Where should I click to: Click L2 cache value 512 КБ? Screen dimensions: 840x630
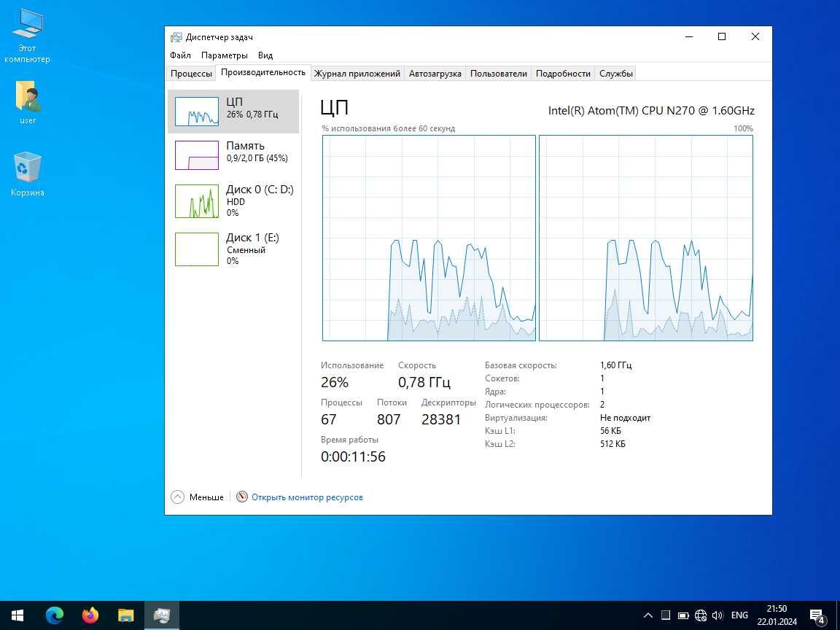tap(612, 444)
